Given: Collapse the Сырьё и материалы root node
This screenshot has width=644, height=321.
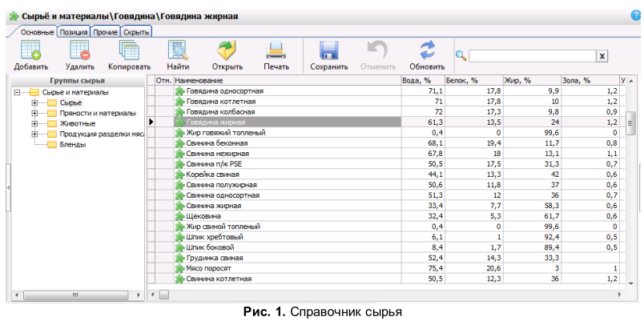Looking at the screenshot, I should (17, 92).
